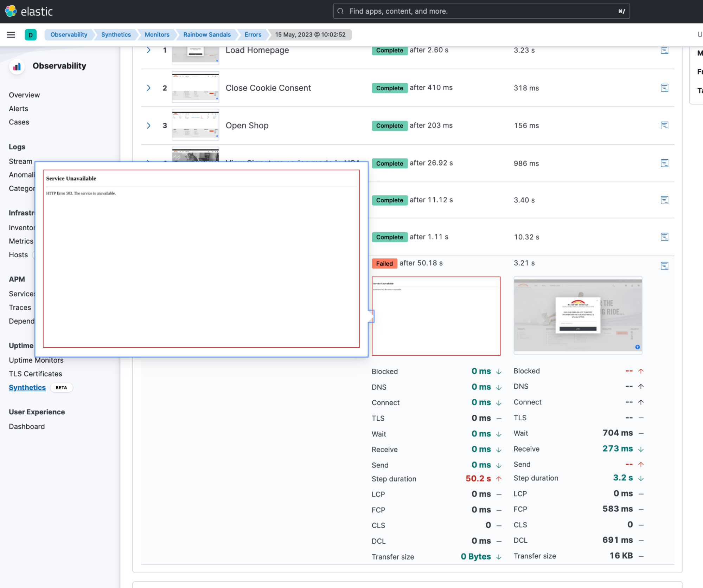Toggle the Observability section in sidebar
Screen dimensions: 703x588
(x=59, y=65)
